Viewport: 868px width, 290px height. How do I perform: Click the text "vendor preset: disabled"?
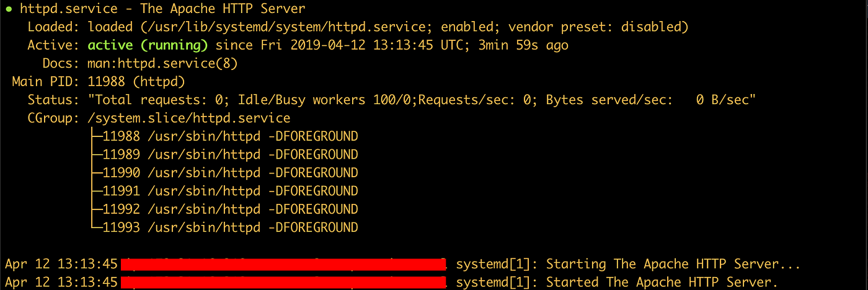(x=595, y=27)
